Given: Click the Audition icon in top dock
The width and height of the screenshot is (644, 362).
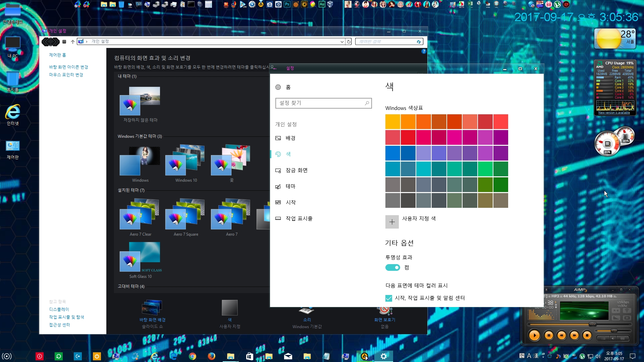Looking at the screenshot, I should (x=322, y=4).
